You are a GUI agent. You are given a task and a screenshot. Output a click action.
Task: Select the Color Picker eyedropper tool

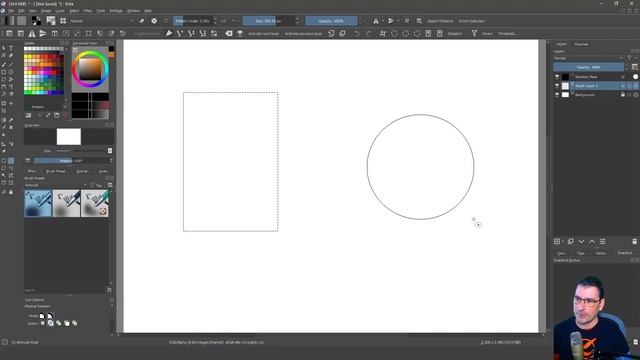(x=11, y=120)
